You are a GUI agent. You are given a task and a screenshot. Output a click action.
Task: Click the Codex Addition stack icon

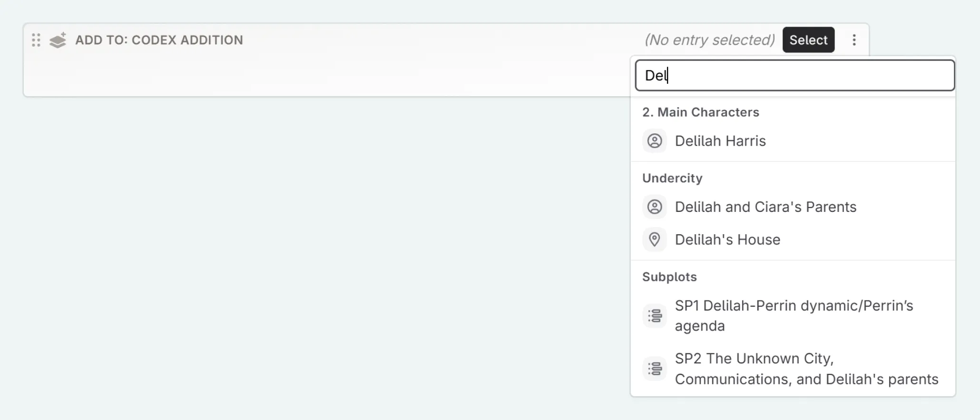point(58,40)
